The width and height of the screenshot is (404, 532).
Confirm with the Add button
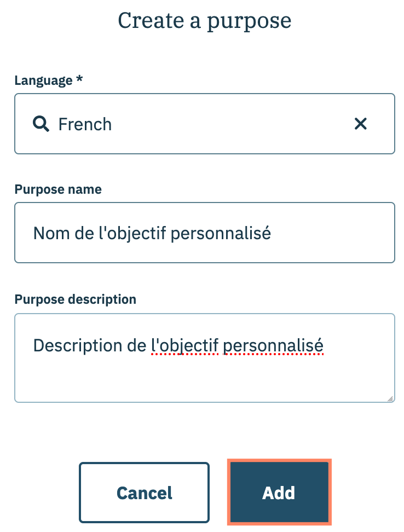(x=279, y=493)
